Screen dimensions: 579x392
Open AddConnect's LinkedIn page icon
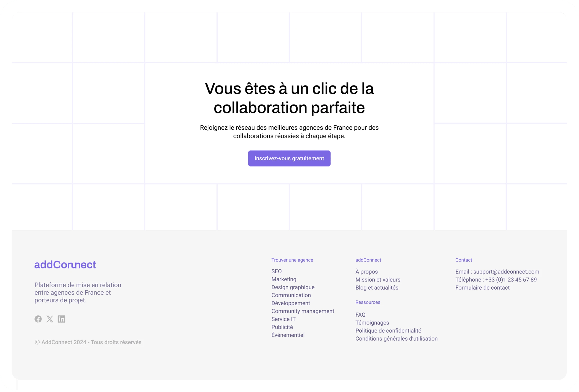[x=61, y=319]
